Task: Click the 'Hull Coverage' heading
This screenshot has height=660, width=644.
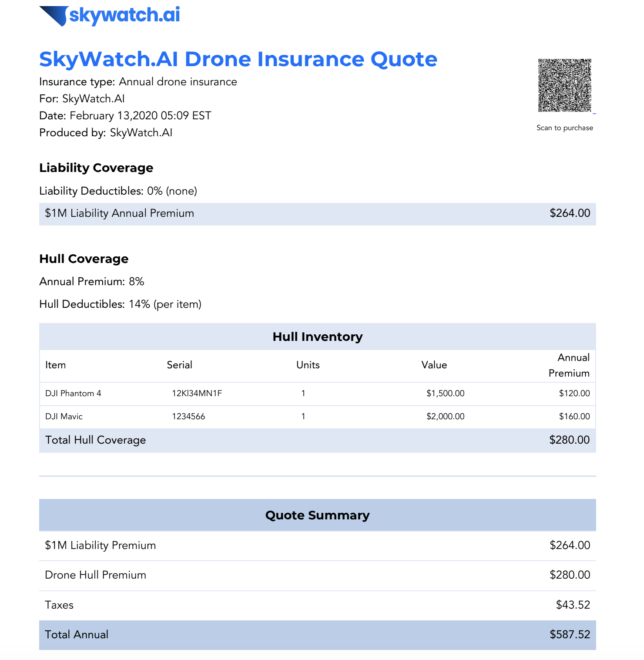Action: 84,259
